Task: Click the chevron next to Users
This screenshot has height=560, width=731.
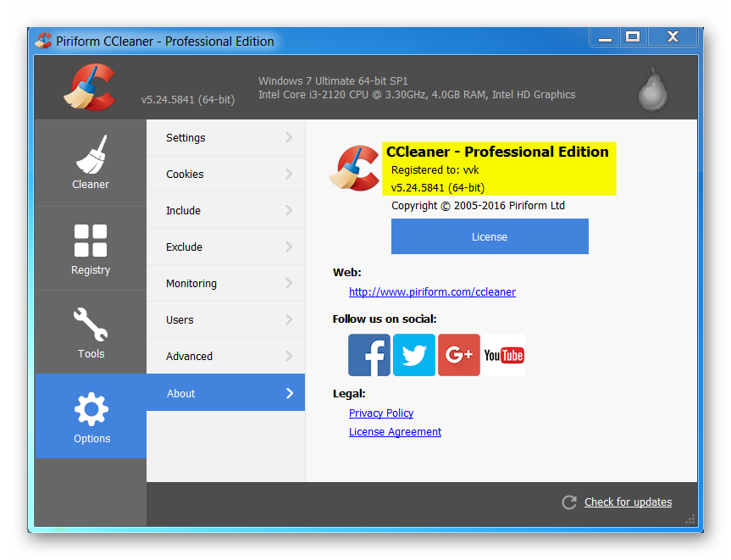Action: pos(289,319)
